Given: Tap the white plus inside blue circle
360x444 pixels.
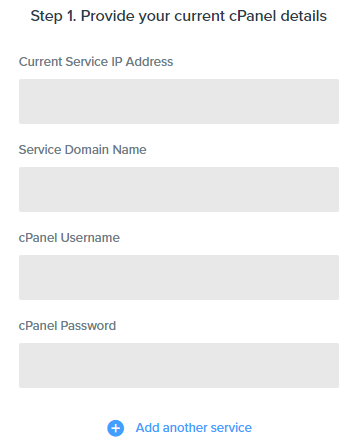Looking at the screenshot, I should coord(115,428).
